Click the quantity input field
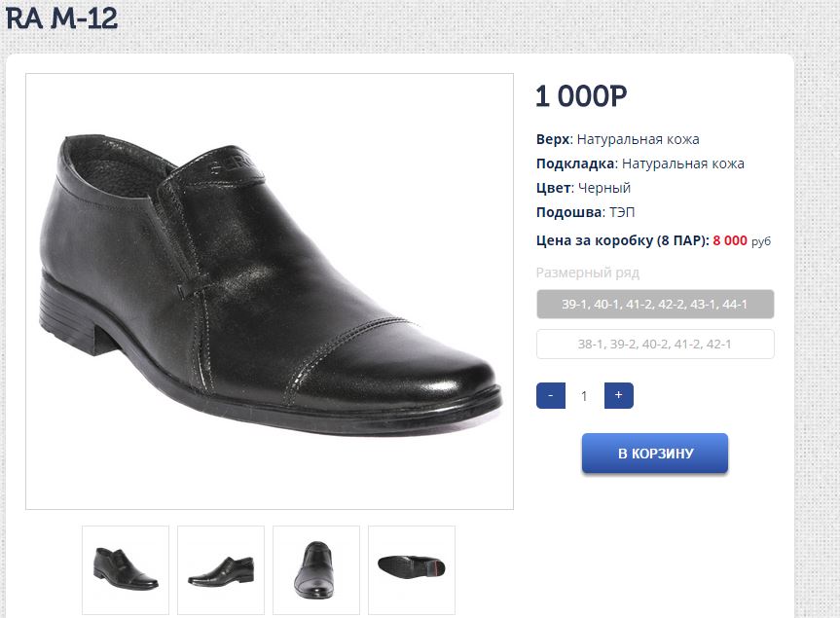Screen dimensions: 840x618 tap(585, 396)
